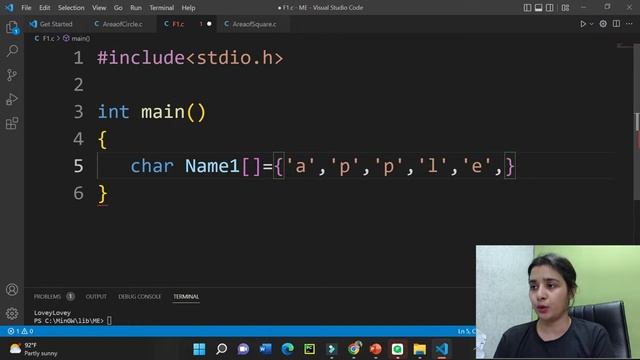Run the C file with play button
Image resolution: width=640 pixels, height=360 pixels.
point(583,24)
